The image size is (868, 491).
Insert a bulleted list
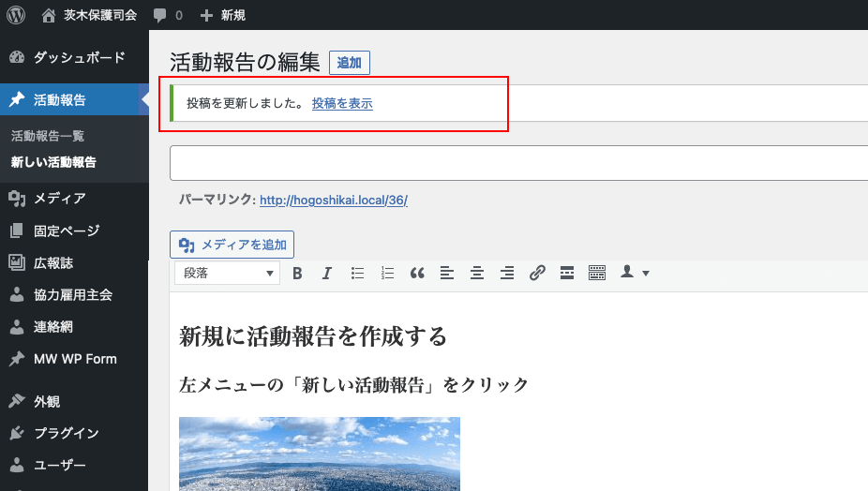(357, 274)
